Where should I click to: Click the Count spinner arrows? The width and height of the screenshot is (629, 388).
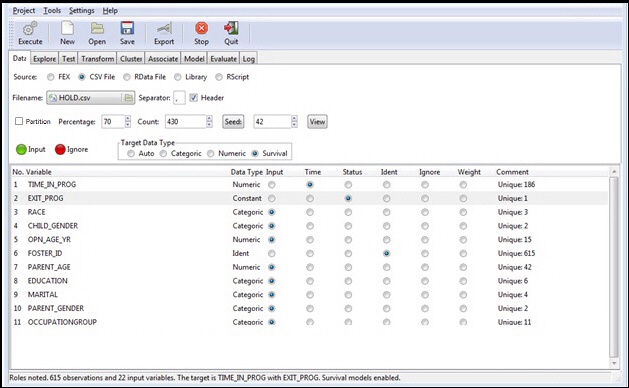coord(209,122)
